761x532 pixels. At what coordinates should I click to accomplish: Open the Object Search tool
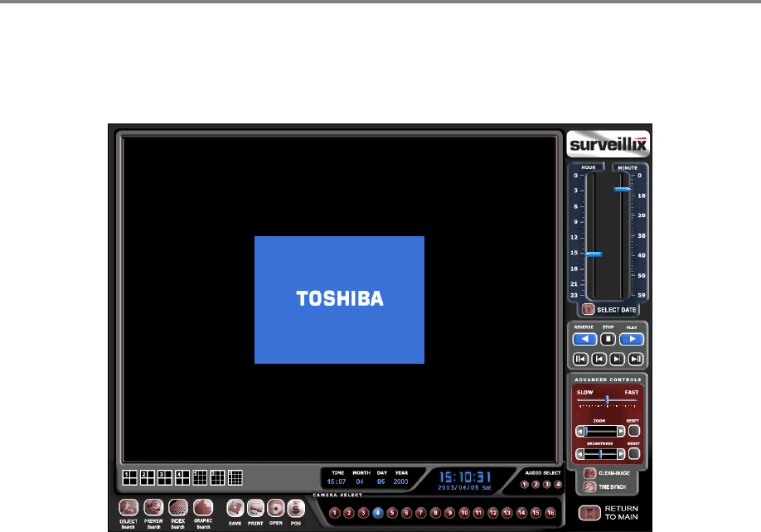tap(128, 508)
